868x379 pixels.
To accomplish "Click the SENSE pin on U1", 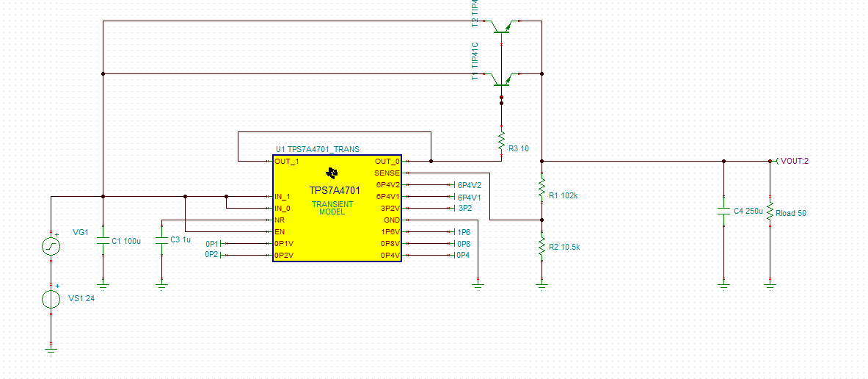I will [x=387, y=173].
